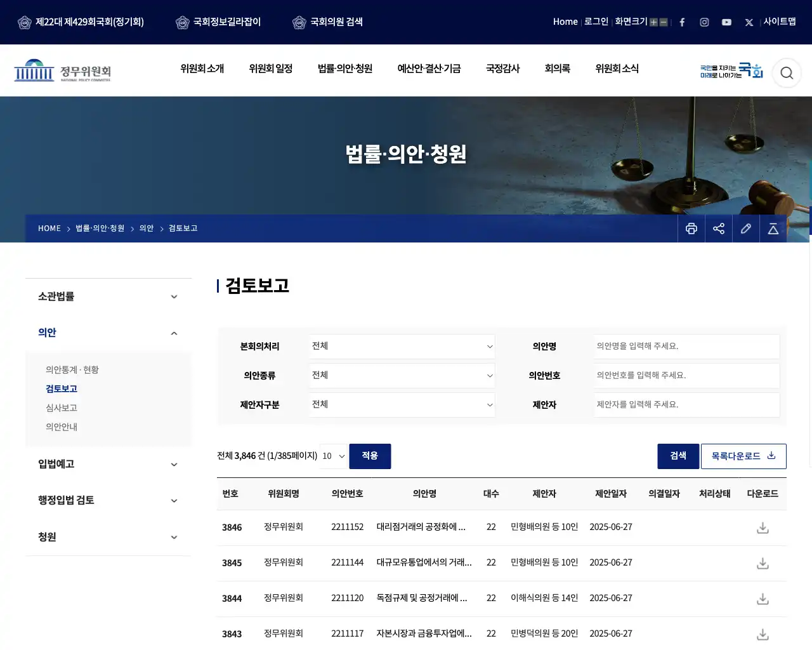Download file for bill row 3845
This screenshot has height=650, width=812.
[x=763, y=563]
